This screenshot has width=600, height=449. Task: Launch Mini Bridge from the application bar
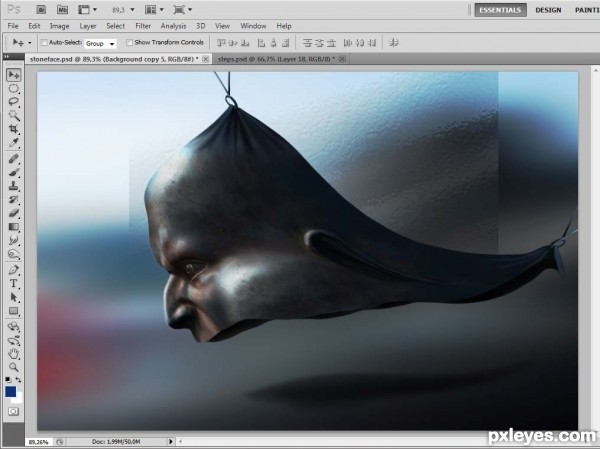(62, 10)
